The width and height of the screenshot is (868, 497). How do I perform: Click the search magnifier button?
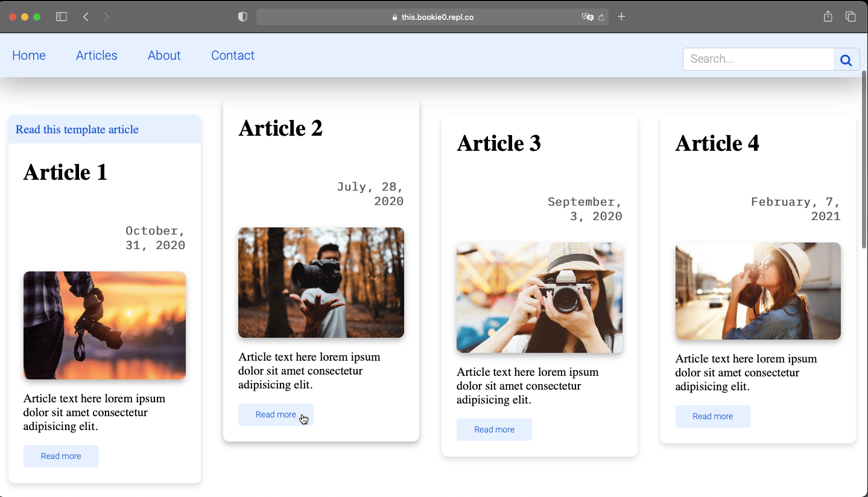846,60
